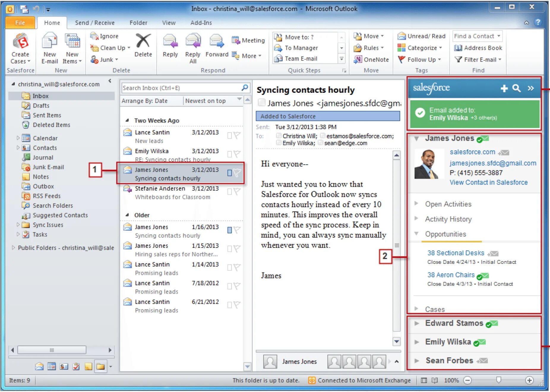550x392 pixels.
Task: Expand the Edward Stamos contact section
Action: pos(417,323)
